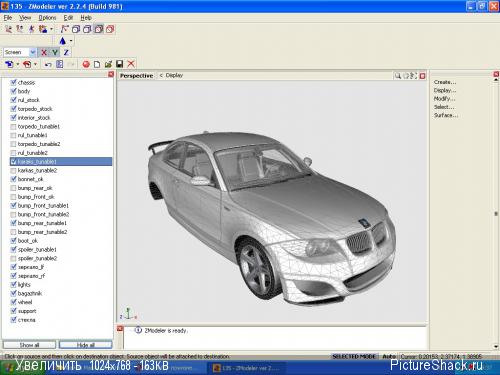The image size is (500, 375).
Task: Open dropdown arrow beside red export icon
Action: 35,64
